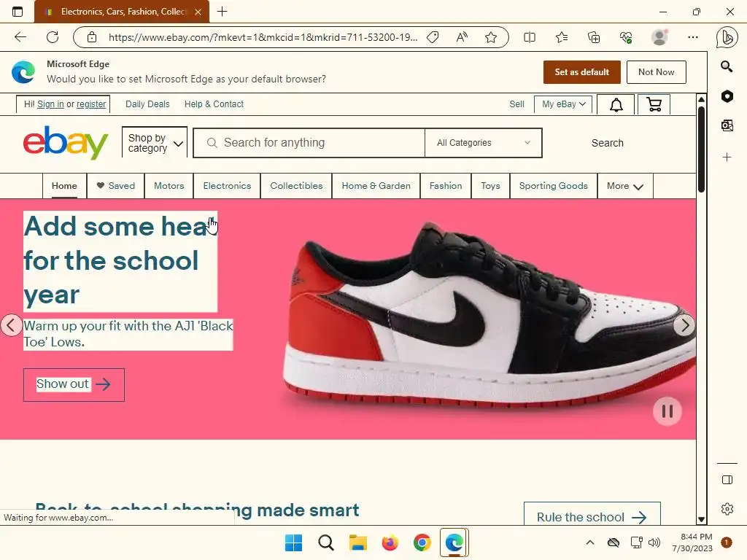This screenshot has width=747, height=560.
Task: Open Edge Settings and more menu
Action: click(693, 37)
